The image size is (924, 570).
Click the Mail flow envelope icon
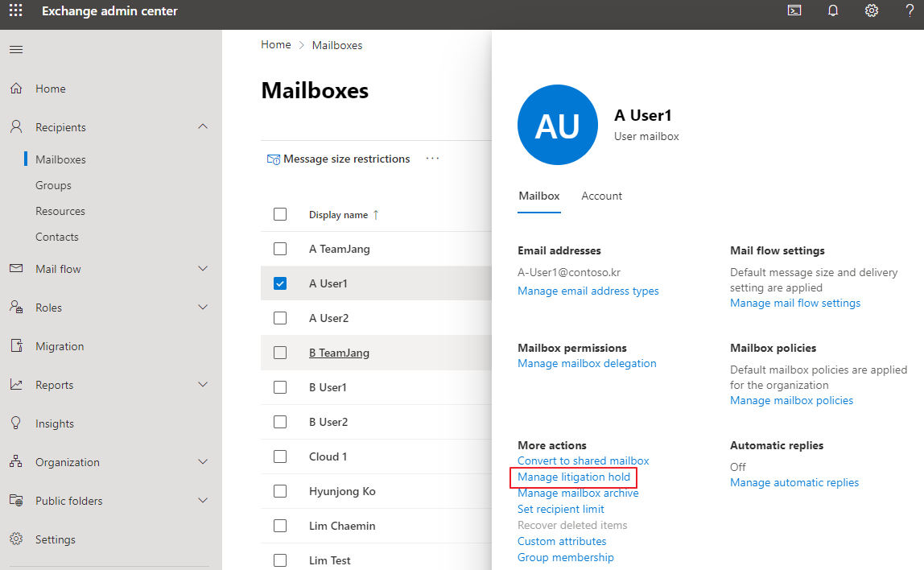16,268
